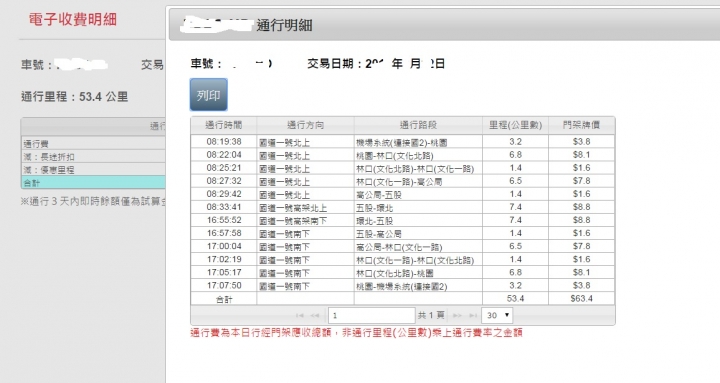
Task: Select the 減:優惠里程 row in the background table
Action: pos(93,169)
